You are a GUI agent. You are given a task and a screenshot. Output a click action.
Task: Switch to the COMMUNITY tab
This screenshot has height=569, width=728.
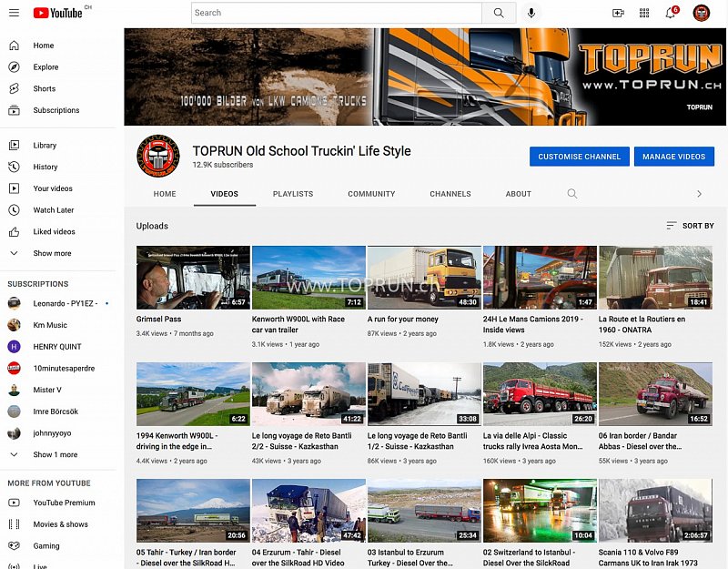(x=371, y=194)
